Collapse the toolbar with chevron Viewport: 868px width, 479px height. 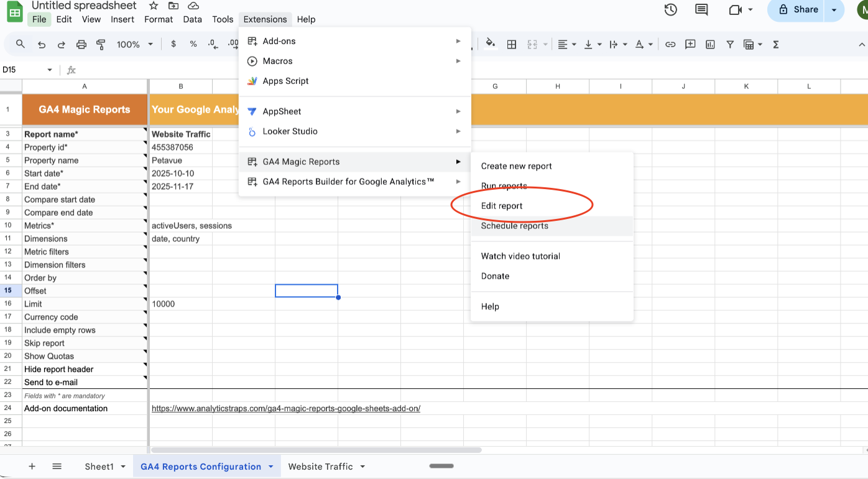[x=862, y=44]
